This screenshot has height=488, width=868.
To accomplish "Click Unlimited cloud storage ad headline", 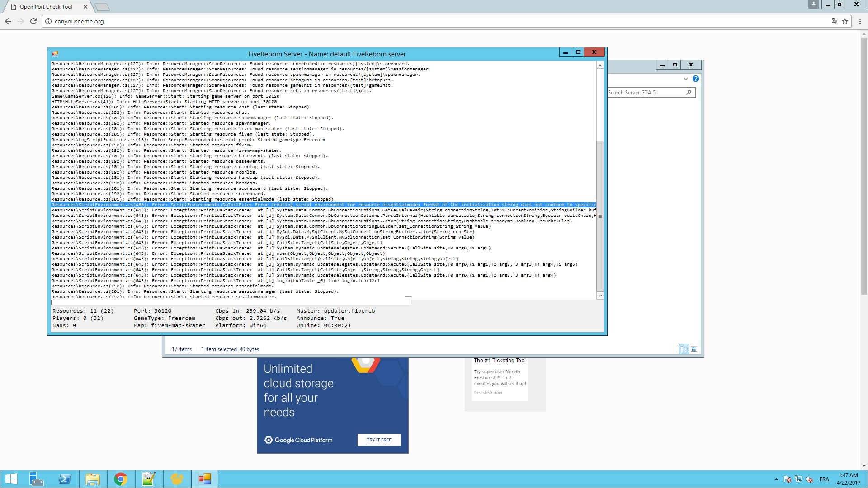I will (x=298, y=390).
